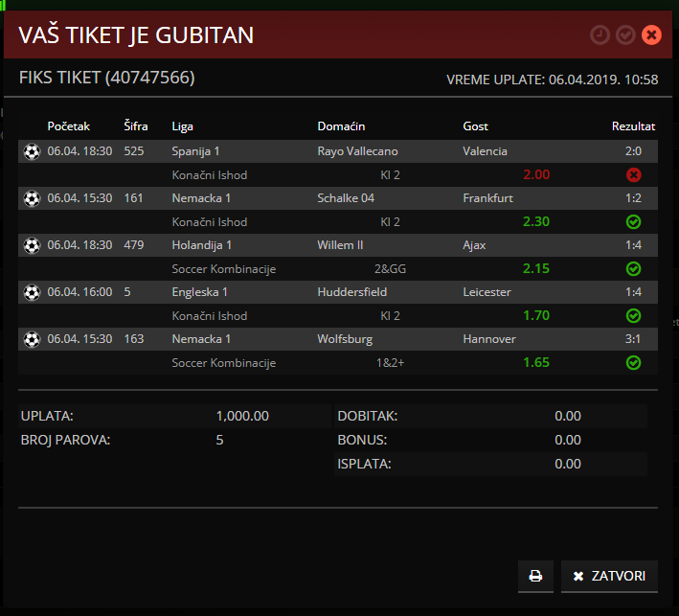Click the Šifra column header
Viewport: 679px width, 616px height.
(136, 126)
